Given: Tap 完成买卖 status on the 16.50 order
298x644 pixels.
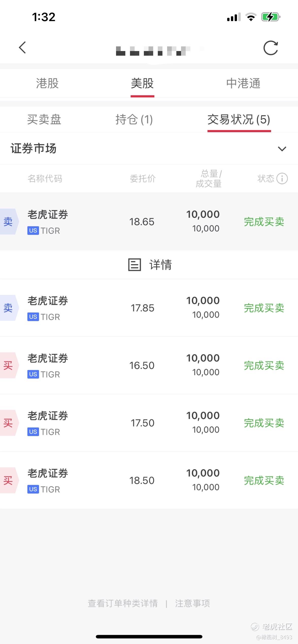Looking at the screenshot, I should tap(264, 366).
